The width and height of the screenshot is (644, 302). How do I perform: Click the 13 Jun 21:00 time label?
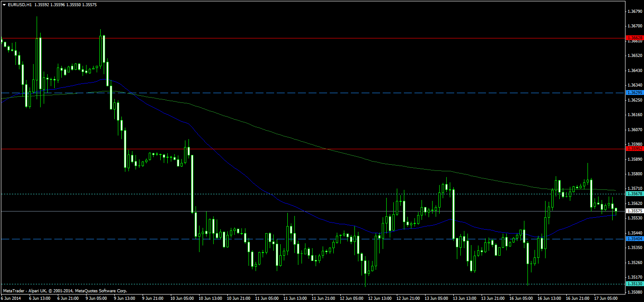[493, 298]
